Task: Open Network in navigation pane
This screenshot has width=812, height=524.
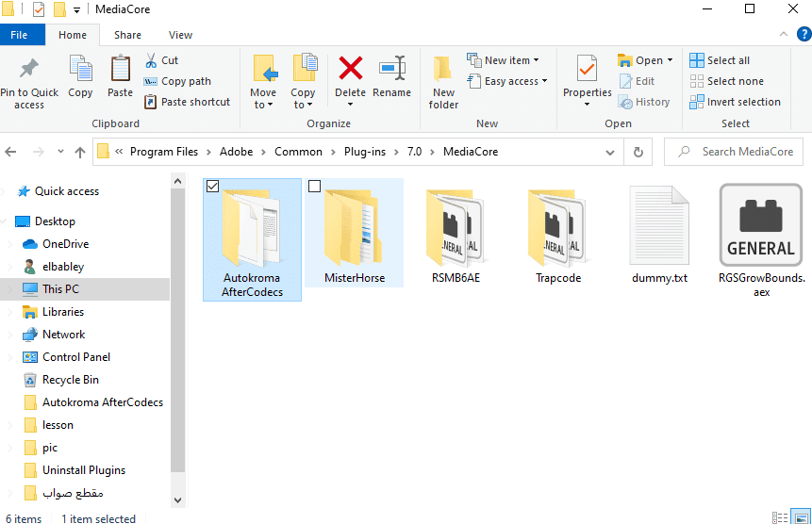Action: (x=63, y=335)
